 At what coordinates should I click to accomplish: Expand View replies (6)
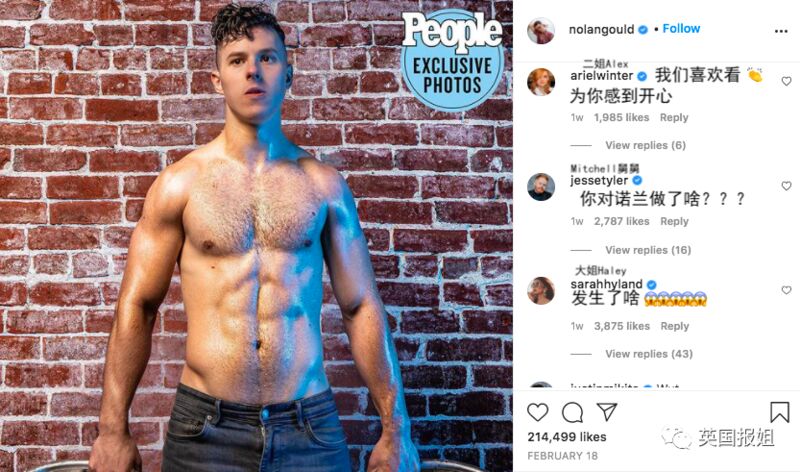click(x=645, y=145)
